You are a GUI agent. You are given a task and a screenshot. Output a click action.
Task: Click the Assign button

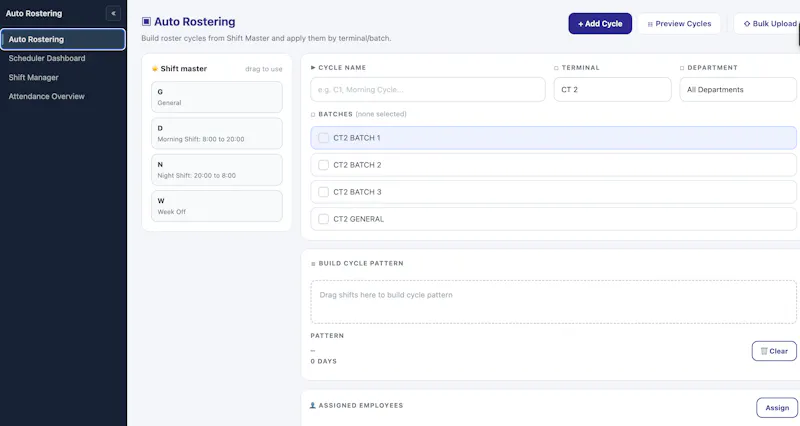pyautogui.click(x=777, y=408)
